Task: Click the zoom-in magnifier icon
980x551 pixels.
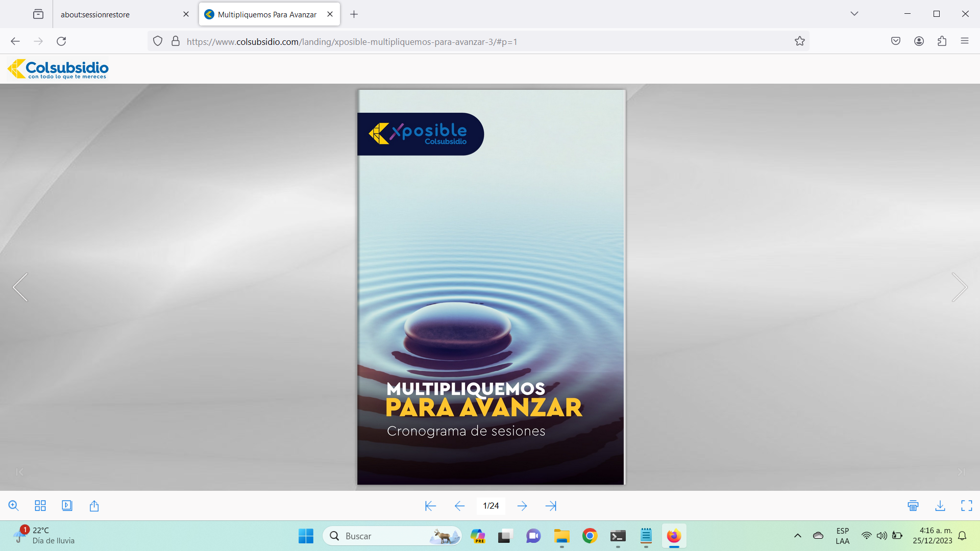Action: (14, 506)
